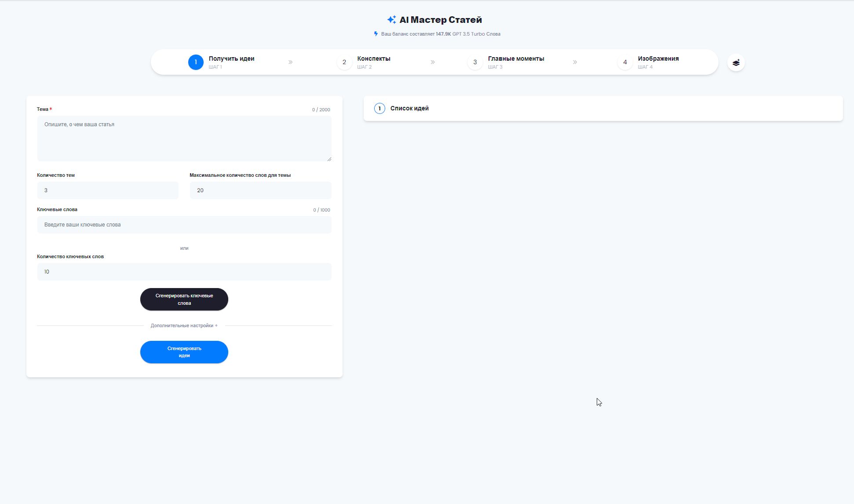
Task: Click the circled 1 next to Список идей
Action: [x=380, y=108]
